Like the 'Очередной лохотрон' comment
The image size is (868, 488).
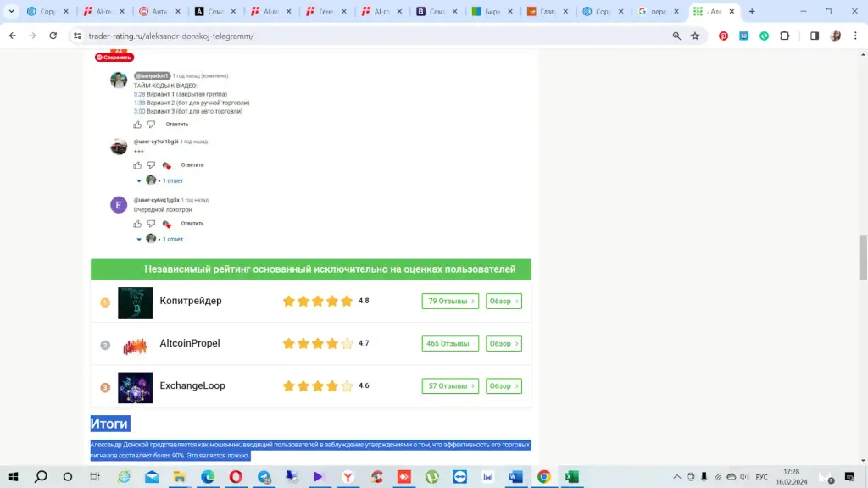tap(137, 224)
